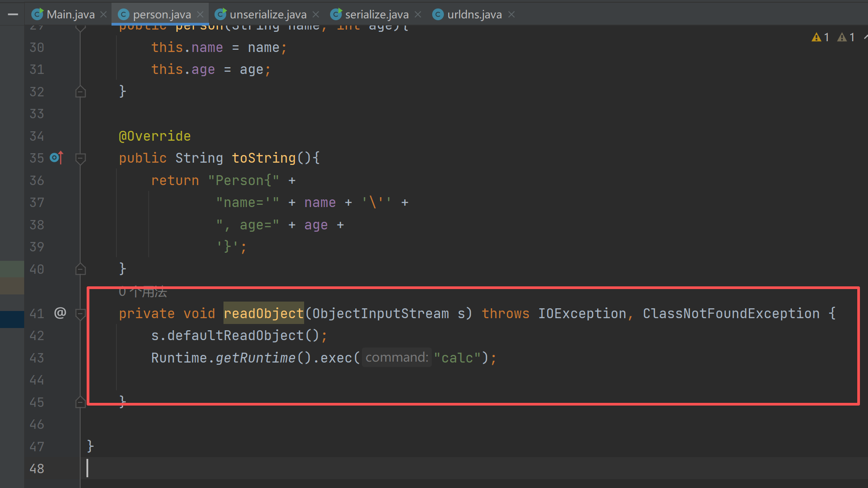Click the fold end marker on line 40
This screenshot has width=868, height=488.
pyautogui.click(x=81, y=269)
